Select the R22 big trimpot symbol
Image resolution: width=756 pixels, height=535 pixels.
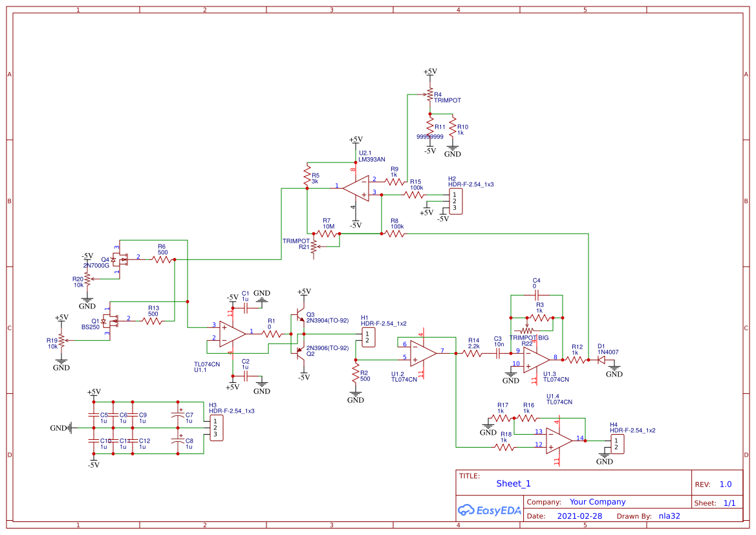point(528,330)
